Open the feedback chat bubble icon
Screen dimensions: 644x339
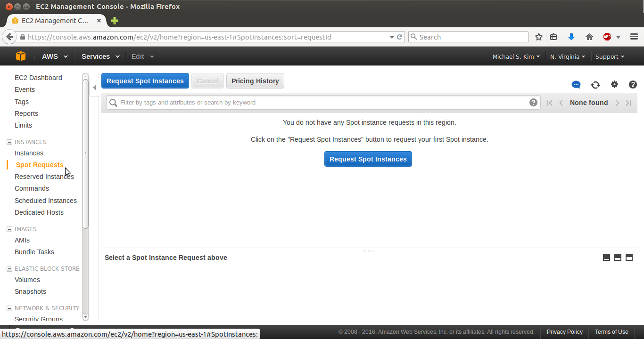pos(576,85)
